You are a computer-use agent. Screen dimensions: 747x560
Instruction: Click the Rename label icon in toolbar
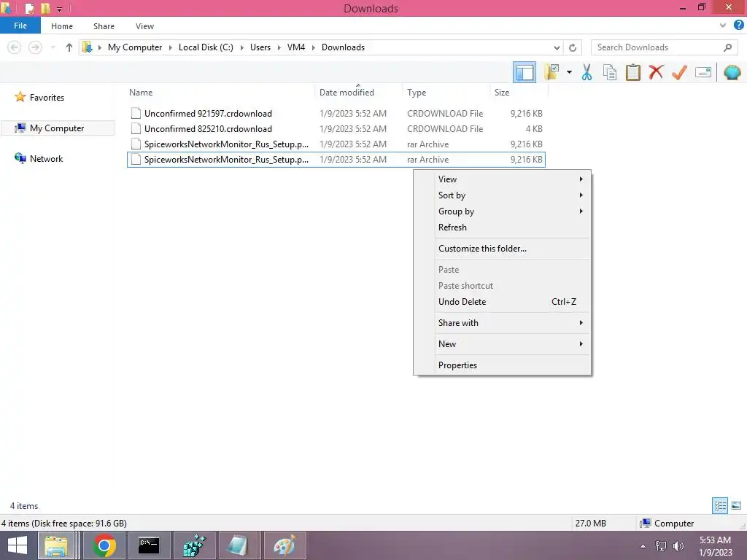coord(703,72)
